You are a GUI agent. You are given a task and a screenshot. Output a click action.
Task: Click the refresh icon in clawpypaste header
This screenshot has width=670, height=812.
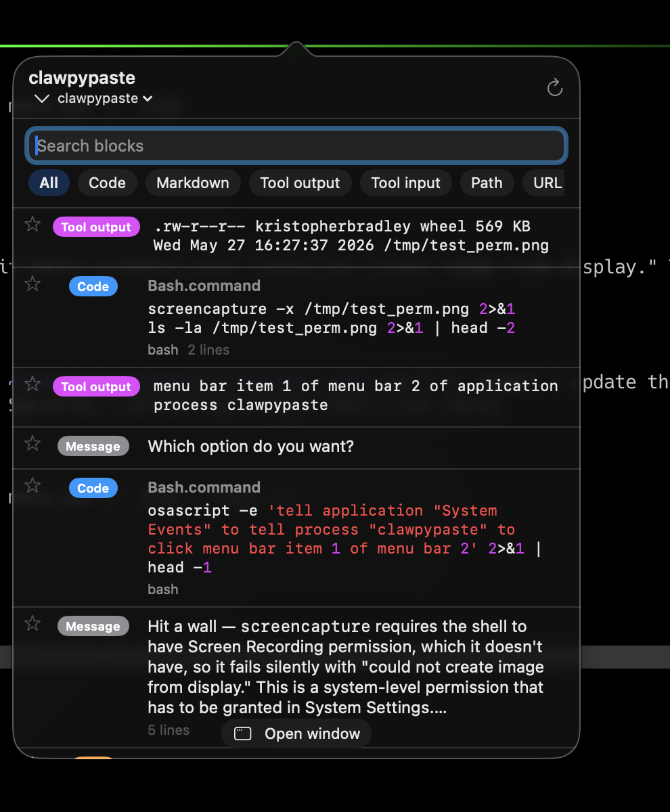(x=554, y=87)
